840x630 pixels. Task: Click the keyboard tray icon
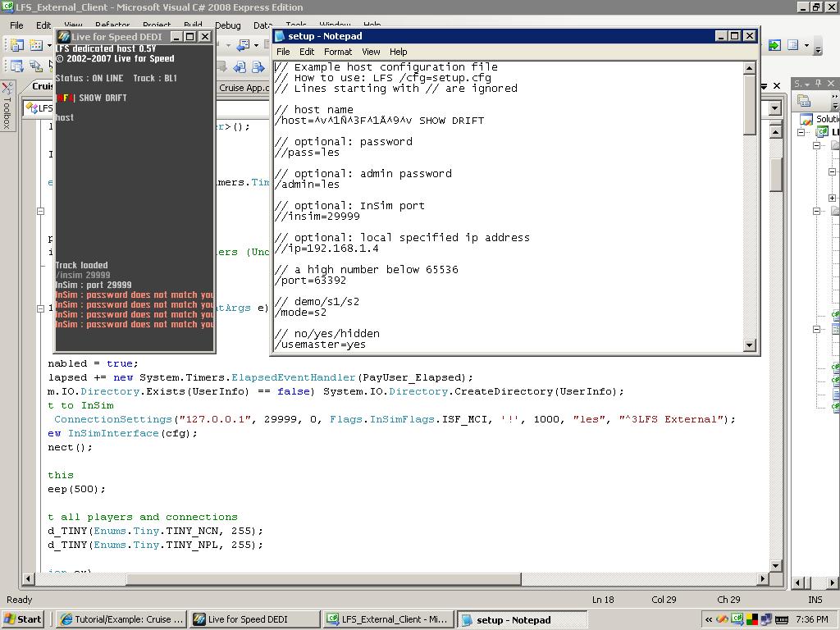(x=782, y=620)
